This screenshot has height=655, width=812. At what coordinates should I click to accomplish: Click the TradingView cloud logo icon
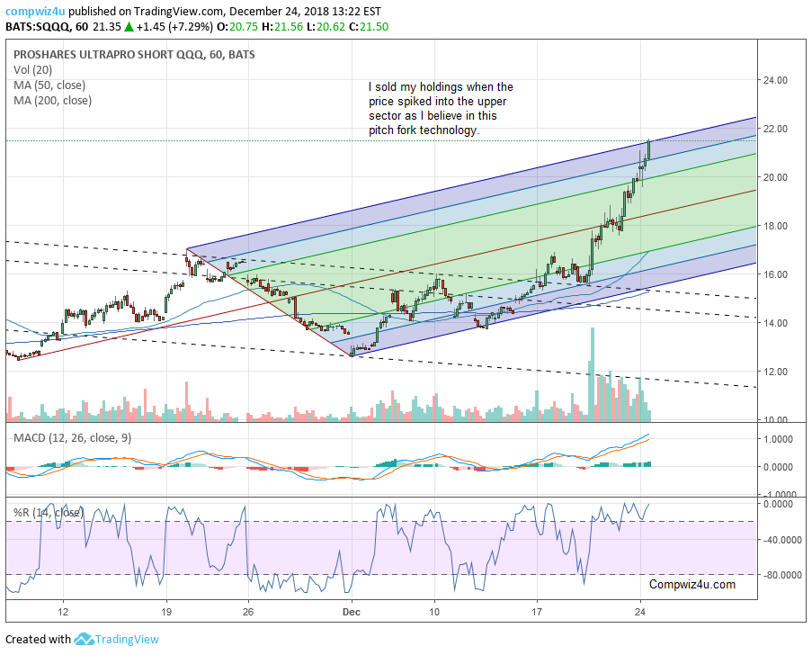(x=85, y=640)
